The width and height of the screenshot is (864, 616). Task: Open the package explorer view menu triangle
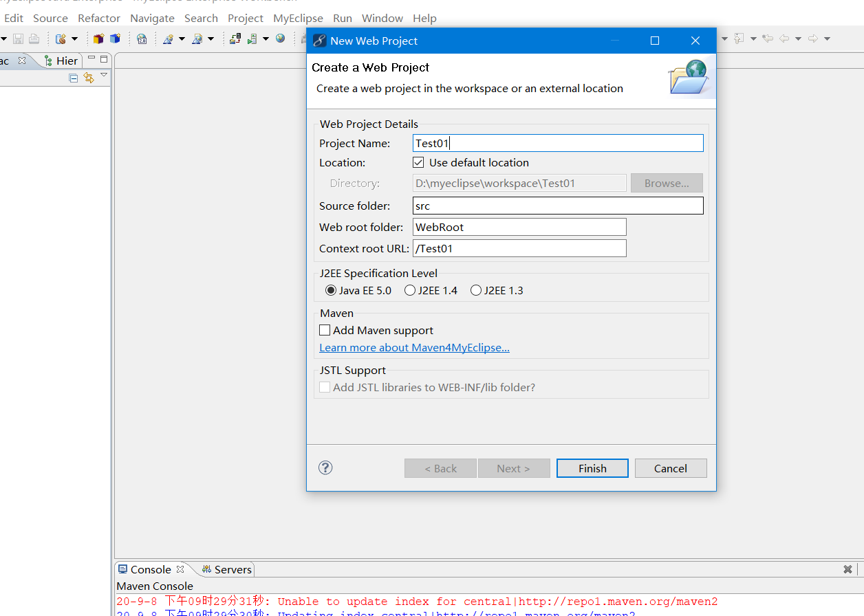[x=104, y=75]
